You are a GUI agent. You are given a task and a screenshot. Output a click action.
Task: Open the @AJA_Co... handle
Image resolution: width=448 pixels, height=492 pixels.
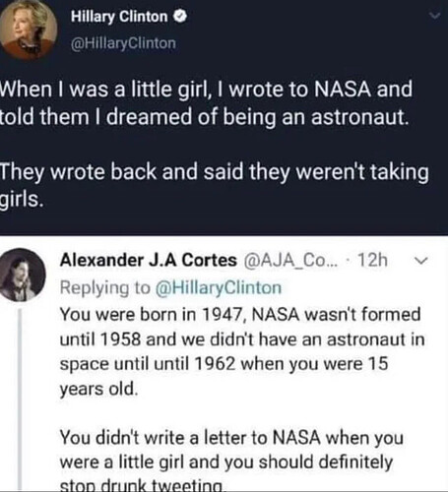(x=290, y=261)
